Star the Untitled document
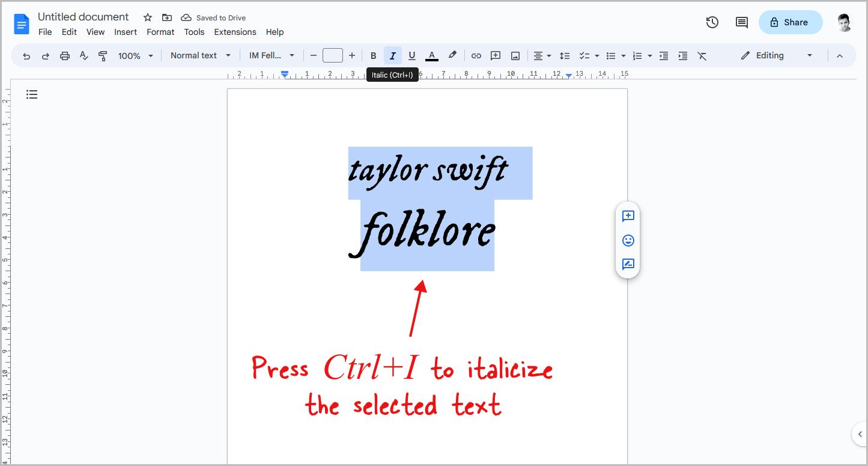868x466 pixels. coord(148,17)
